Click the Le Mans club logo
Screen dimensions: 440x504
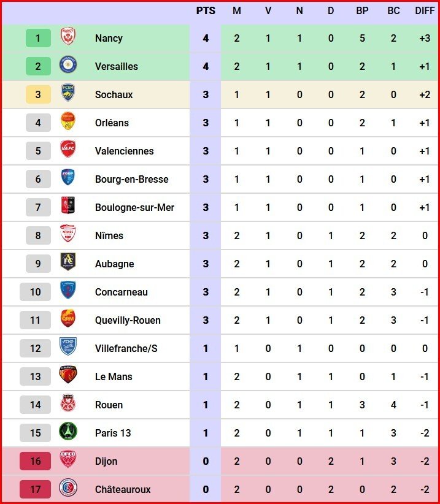pos(68,375)
